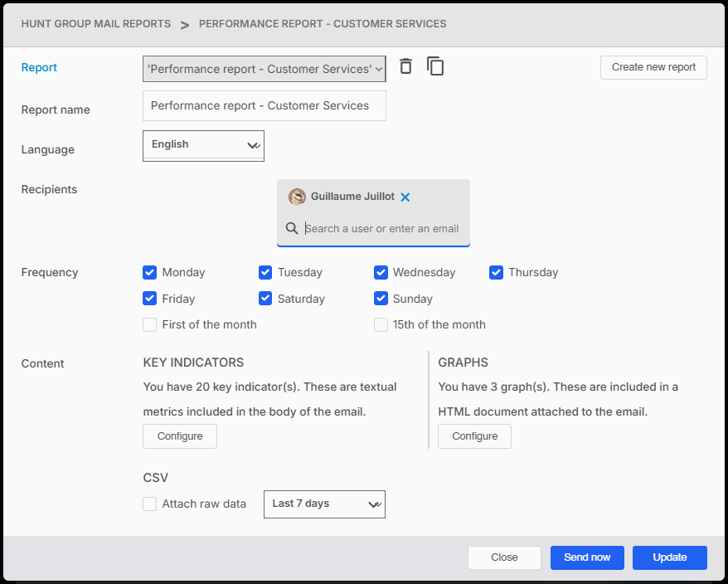Image resolution: width=728 pixels, height=584 pixels.
Task: Configure the Graphs content
Action: point(475,436)
